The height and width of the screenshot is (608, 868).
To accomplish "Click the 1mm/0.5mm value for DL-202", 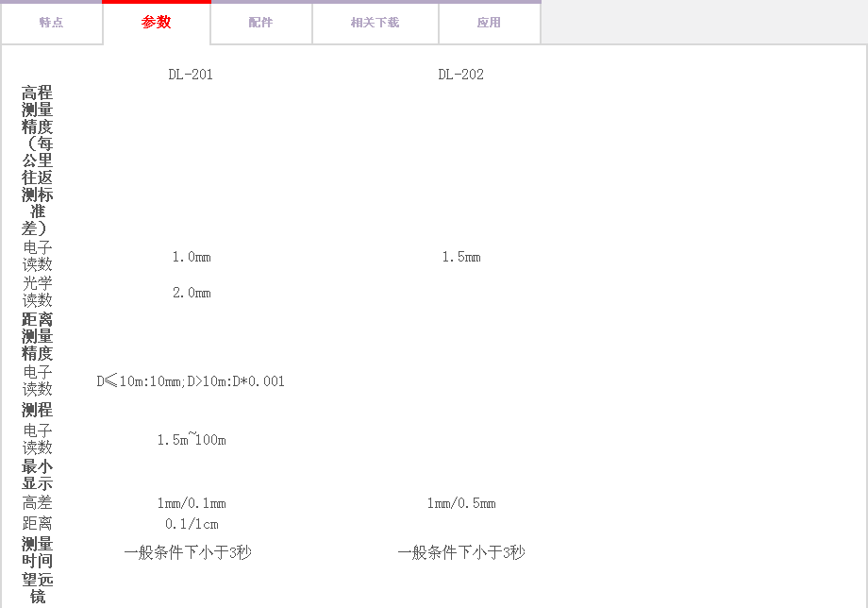I will click(461, 503).
